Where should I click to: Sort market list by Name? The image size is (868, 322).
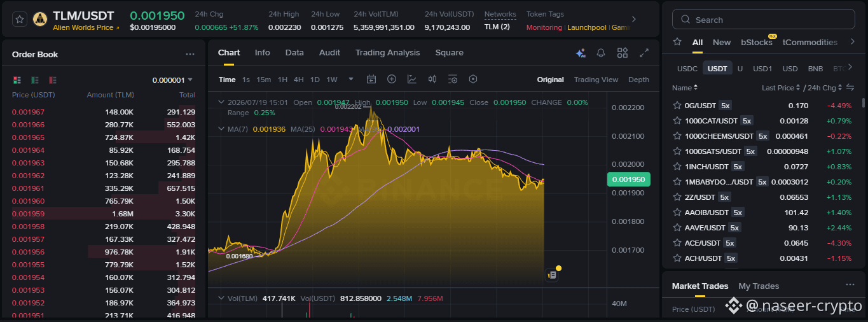click(685, 88)
